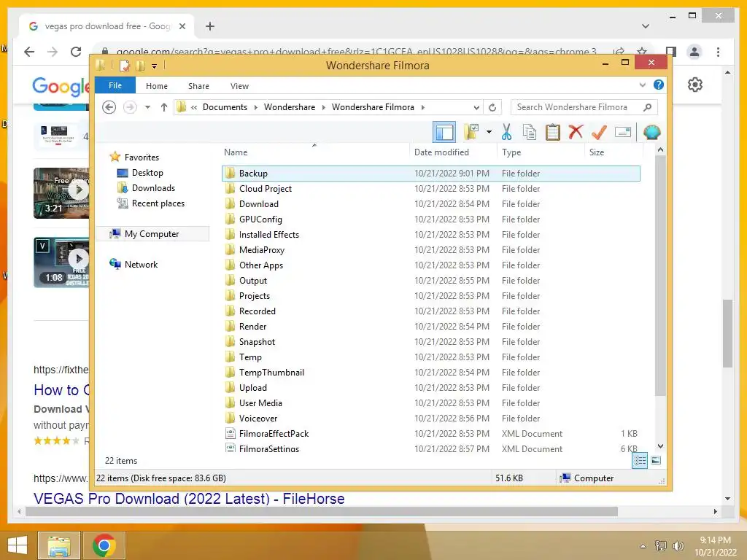Select the Installed Effects folder

click(x=430, y=234)
